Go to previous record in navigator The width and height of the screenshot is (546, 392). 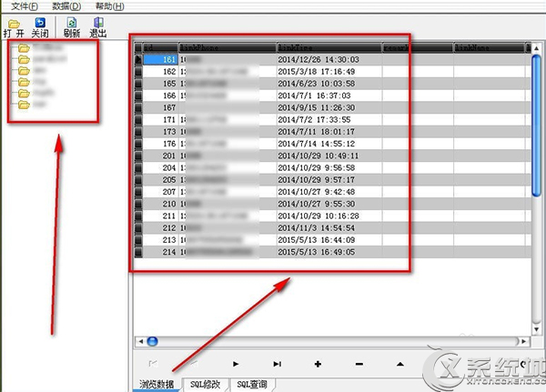point(195,364)
